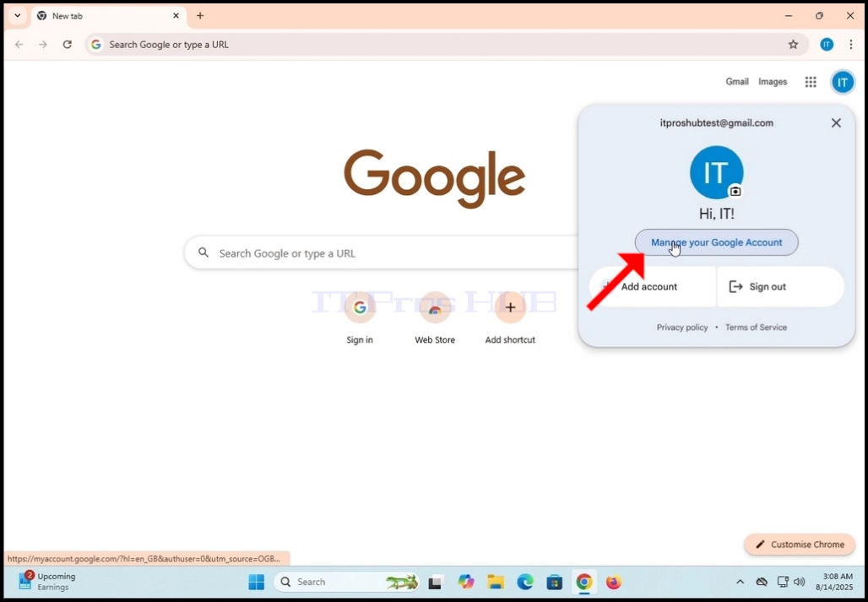This screenshot has width=868, height=602.
Task: Open Chrome three-dot menu
Action: (x=851, y=44)
